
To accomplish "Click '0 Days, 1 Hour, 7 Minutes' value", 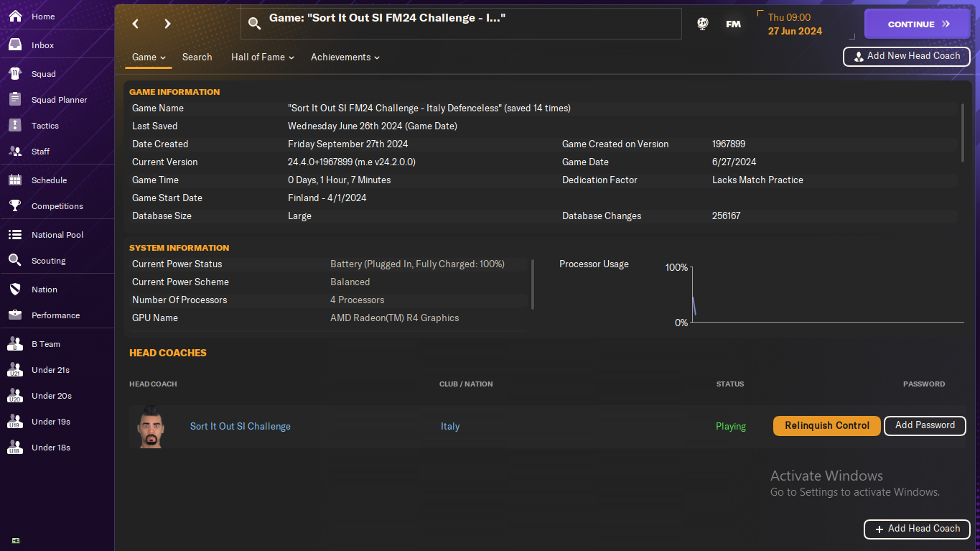I will tap(340, 180).
